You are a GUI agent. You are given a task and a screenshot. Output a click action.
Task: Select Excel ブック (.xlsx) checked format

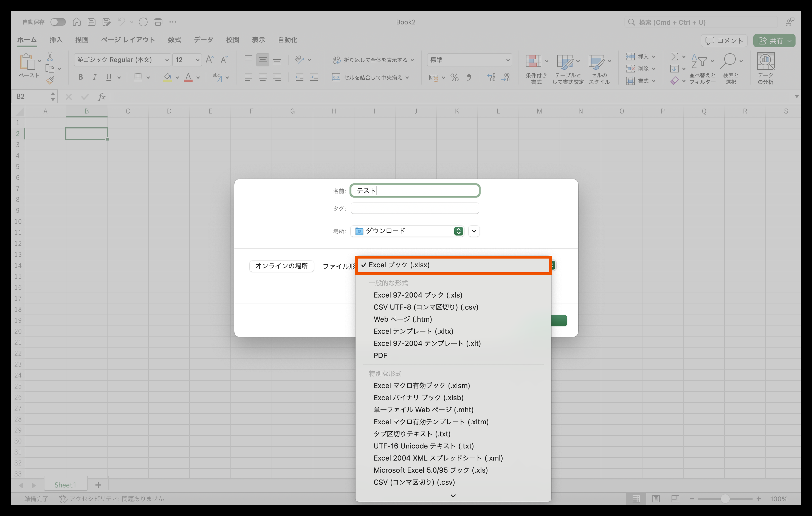click(x=453, y=265)
